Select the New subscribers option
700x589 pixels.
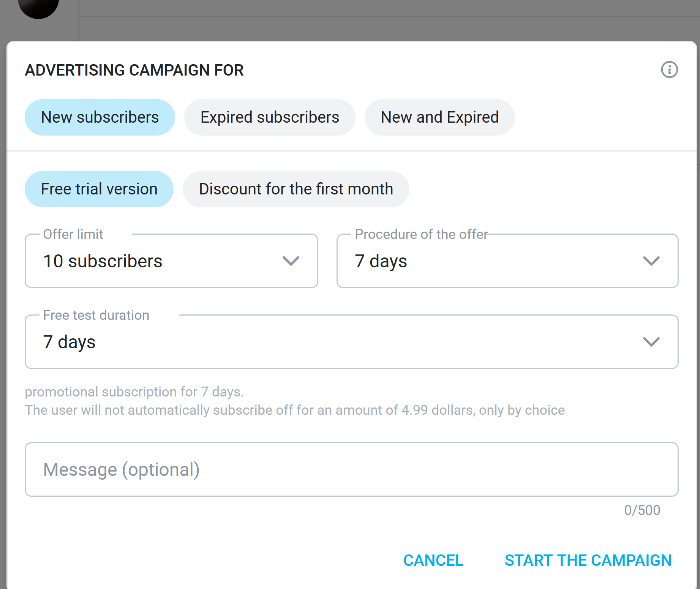click(x=100, y=117)
